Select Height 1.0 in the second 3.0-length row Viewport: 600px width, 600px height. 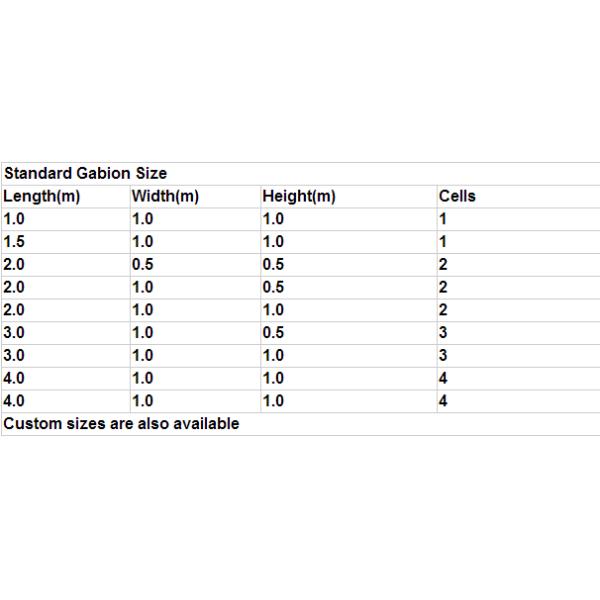(273, 356)
